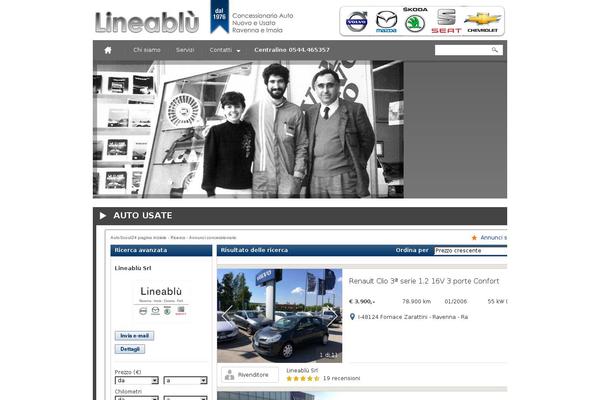Screen dimensions: 600x400
Task: Click the dal 1976 blue ribbon badge
Action: [x=219, y=16]
